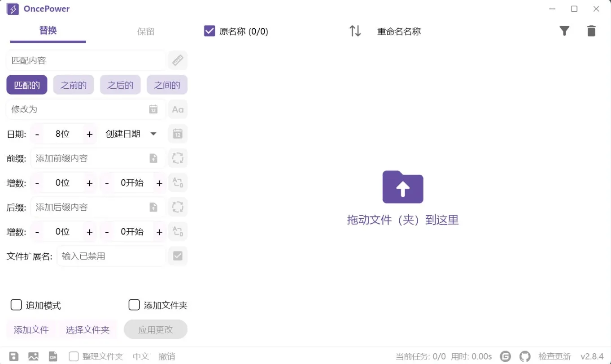611x364 pixels.
Task: Click the 添加文件 button
Action: (31, 329)
